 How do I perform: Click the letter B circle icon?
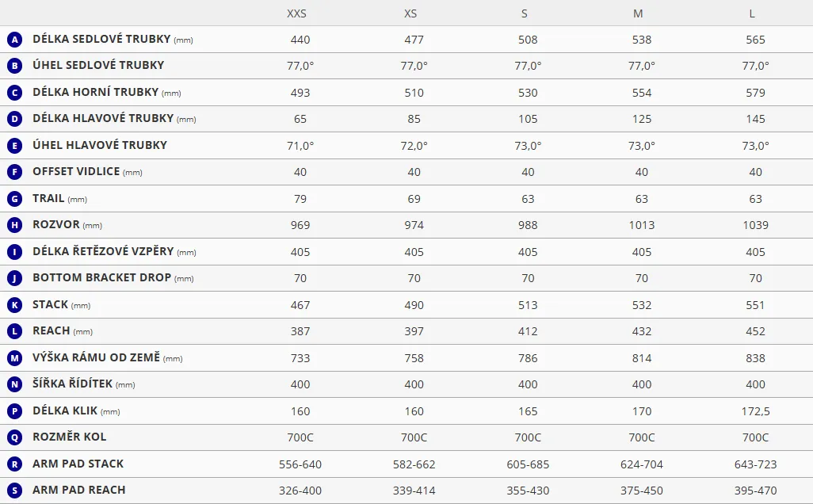(14, 66)
